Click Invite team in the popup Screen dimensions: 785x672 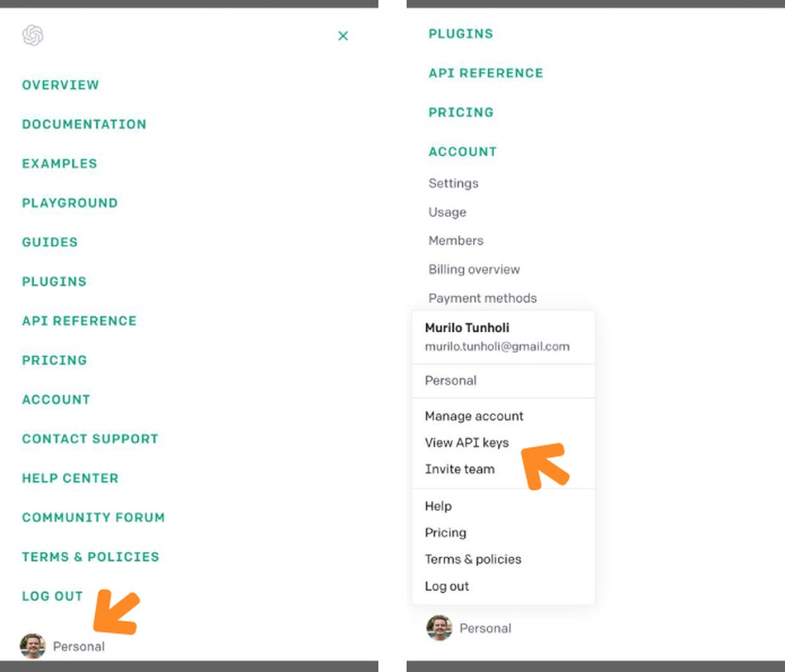(460, 469)
